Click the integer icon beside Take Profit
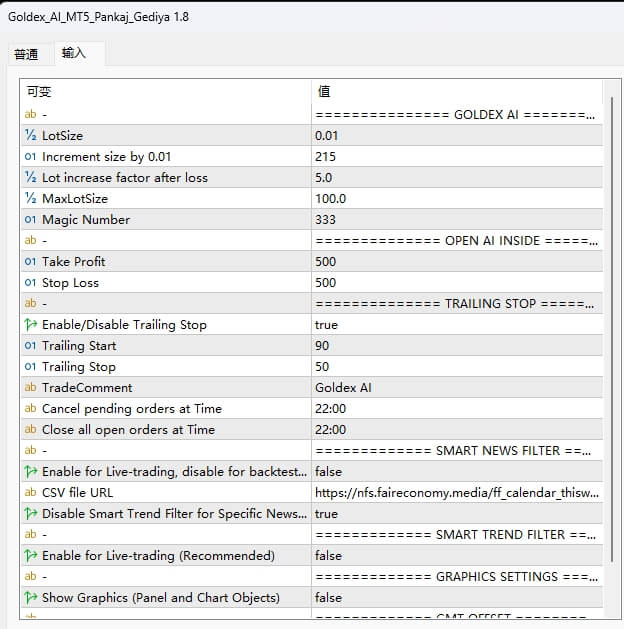Image resolution: width=624 pixels, height=629 pixels. click(x=30, y=262)
